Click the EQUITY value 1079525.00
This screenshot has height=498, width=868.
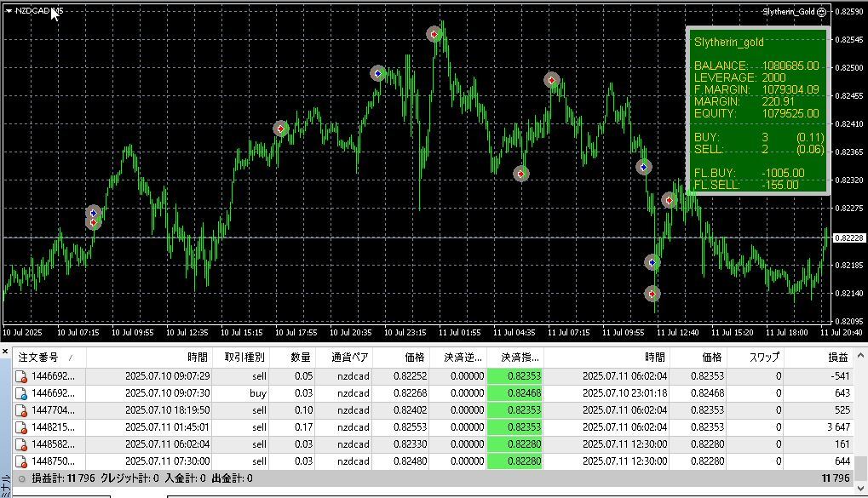(x=790, y=113)
